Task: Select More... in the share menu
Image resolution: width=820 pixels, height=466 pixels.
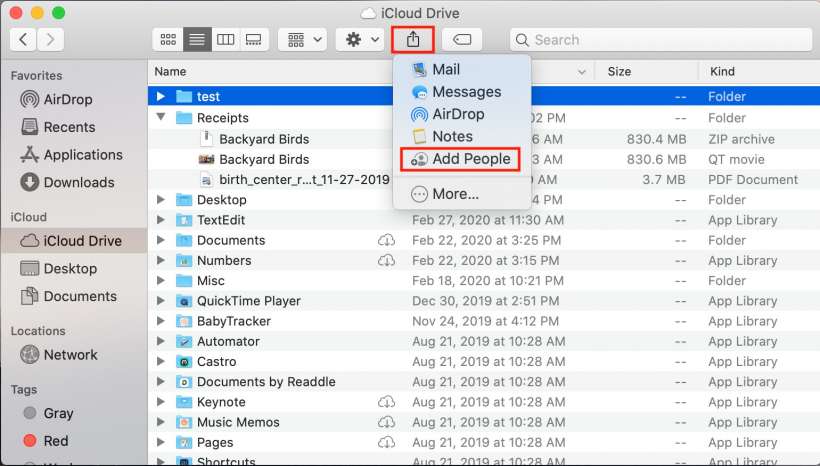Action: point(455,194)
